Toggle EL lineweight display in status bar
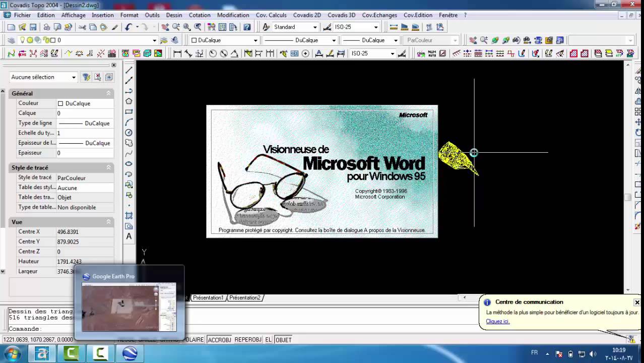The image size is (644, 363). pyautogui.click(x=269, y=340)
